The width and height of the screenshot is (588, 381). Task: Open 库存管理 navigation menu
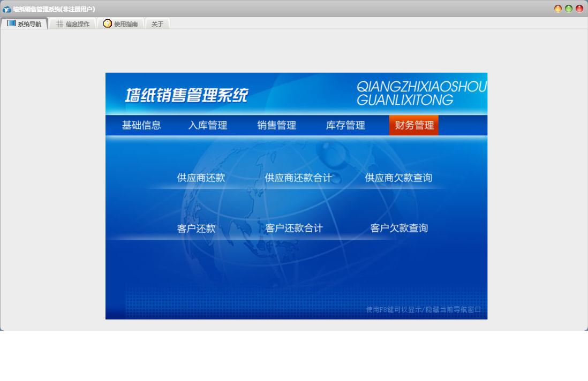click(x=345, y=125)
